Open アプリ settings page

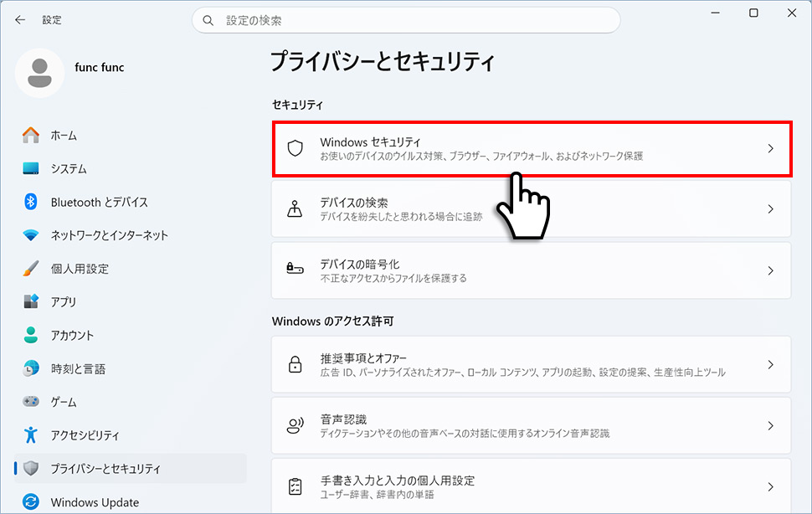pos(130,301)
